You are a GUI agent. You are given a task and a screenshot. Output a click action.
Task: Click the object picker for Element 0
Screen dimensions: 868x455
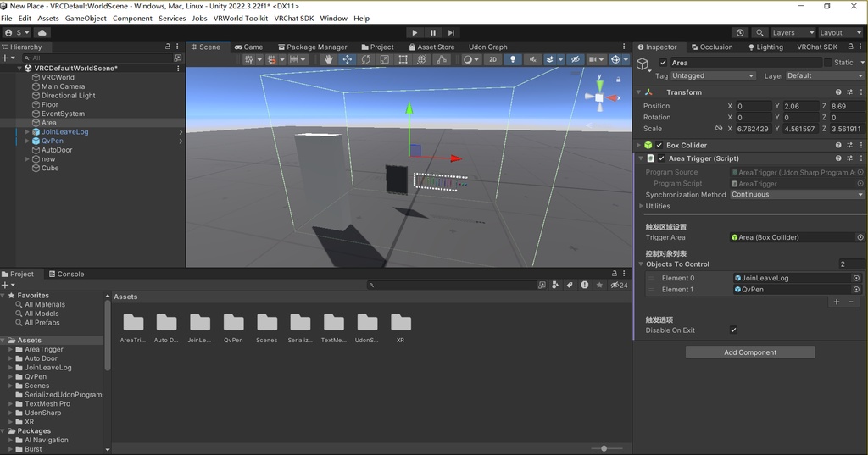click(x=856, y=278)
